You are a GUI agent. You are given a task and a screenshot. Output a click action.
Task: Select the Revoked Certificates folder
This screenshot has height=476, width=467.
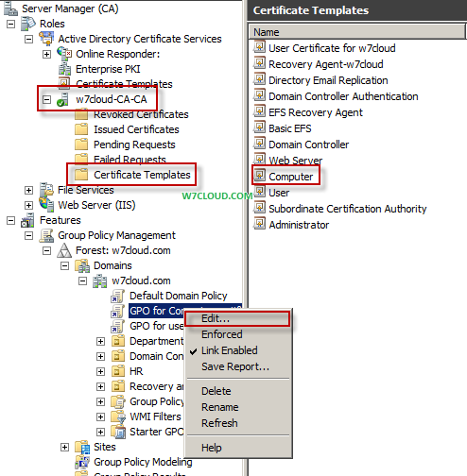[x=141, y=114]
